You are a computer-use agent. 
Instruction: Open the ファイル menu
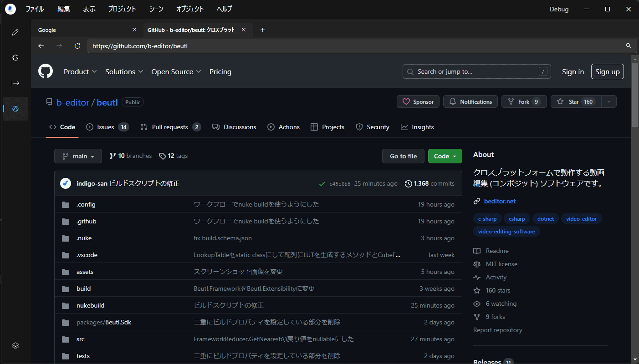coord(35,9)
